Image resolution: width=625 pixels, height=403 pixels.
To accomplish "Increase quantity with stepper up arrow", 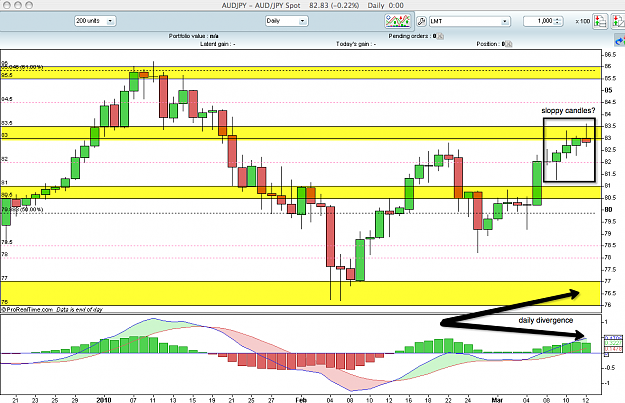I will [x=558, y=19].
